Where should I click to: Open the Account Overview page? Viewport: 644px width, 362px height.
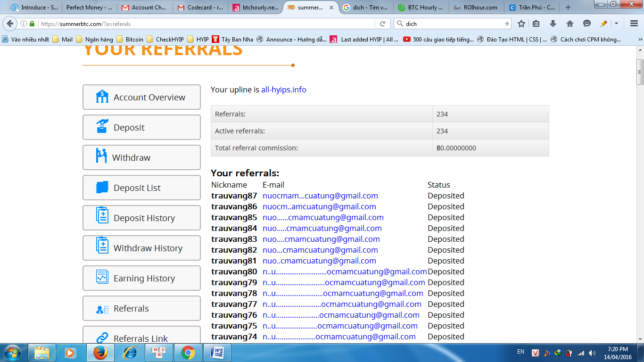[141, 97]
